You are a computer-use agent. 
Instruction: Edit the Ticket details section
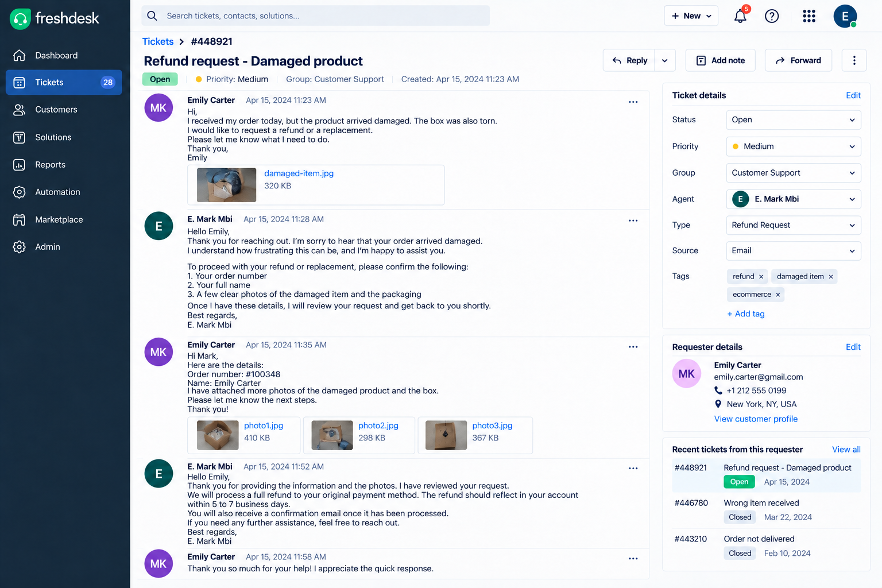click(853, 95)
